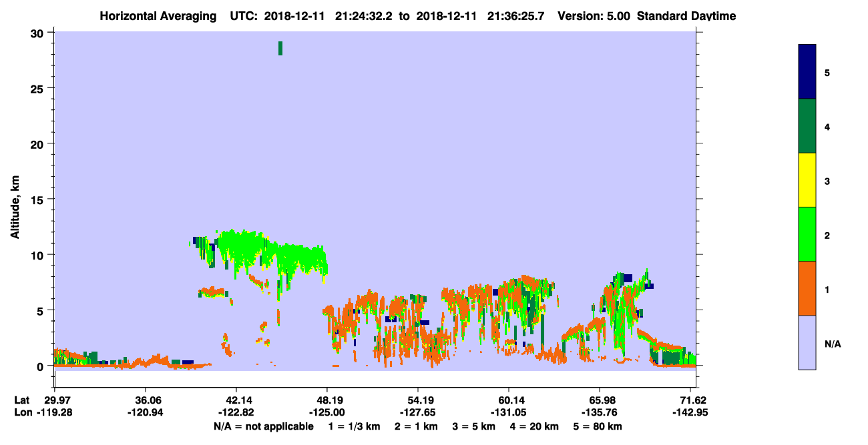Click the lavender N/A colorbar segment

click(x=807, y=342)
